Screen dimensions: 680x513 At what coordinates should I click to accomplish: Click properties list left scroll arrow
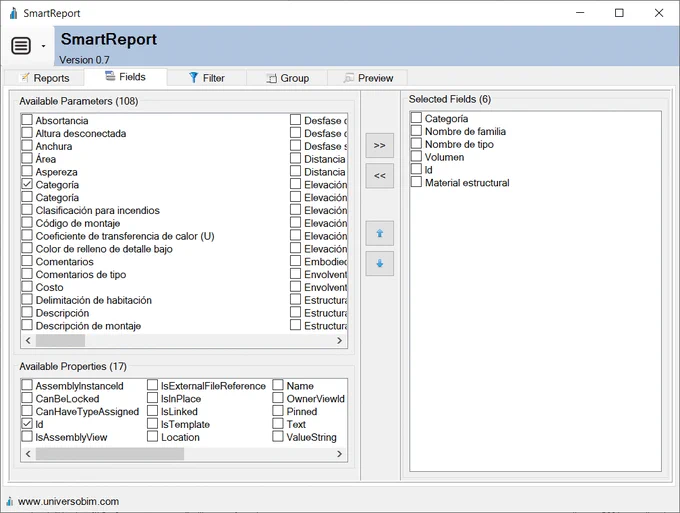(x=28, y=454)
